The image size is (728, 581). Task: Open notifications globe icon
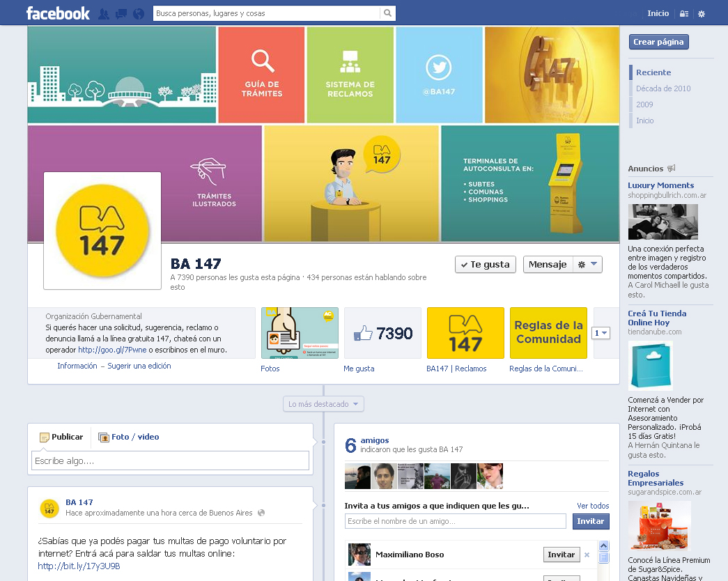139,14
